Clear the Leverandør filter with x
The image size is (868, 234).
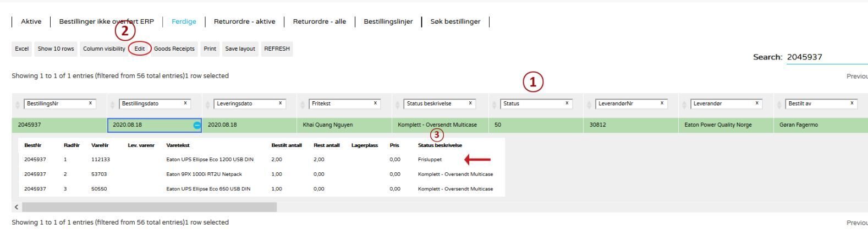(x=757, y=104)
